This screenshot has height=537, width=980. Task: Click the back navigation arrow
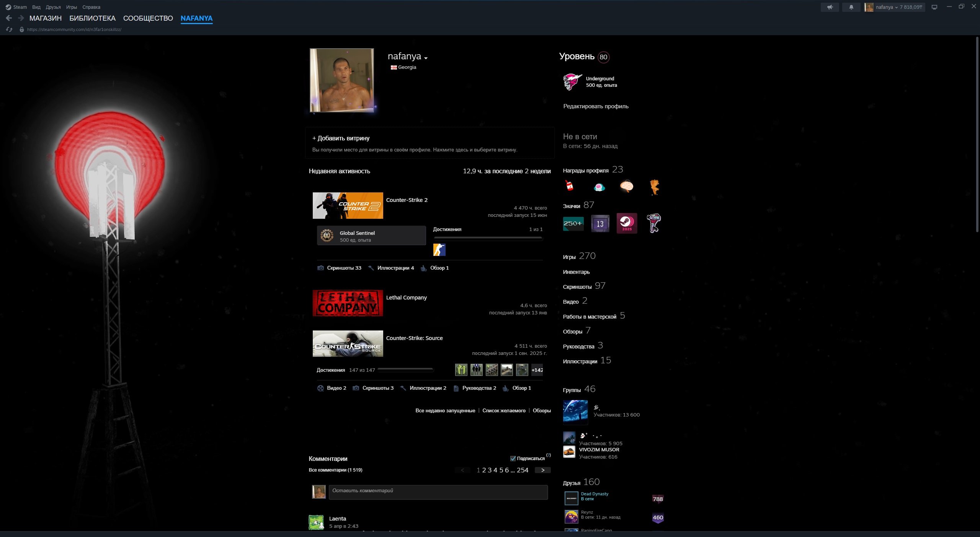tap(9, 18)
